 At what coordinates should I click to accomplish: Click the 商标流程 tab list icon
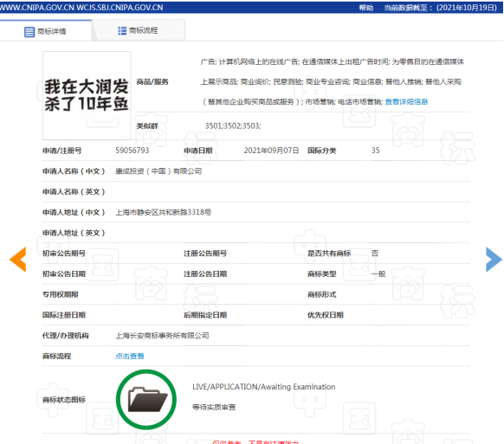pyautogui.click(x=122, y=31)
